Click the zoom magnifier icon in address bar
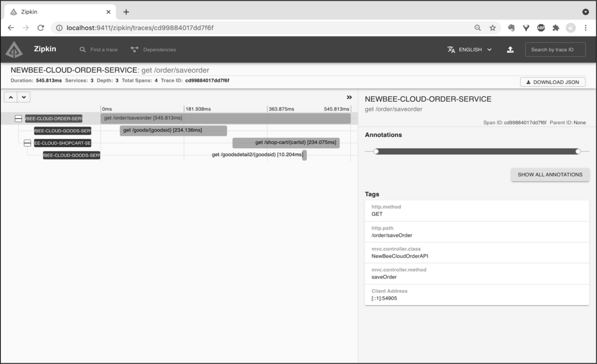The width and height of the screenshot is (597, 364). point(478,28)
